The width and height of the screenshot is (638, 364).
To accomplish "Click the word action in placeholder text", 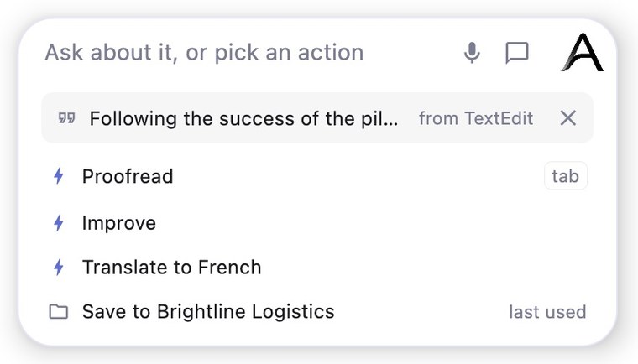I will 331,53.
